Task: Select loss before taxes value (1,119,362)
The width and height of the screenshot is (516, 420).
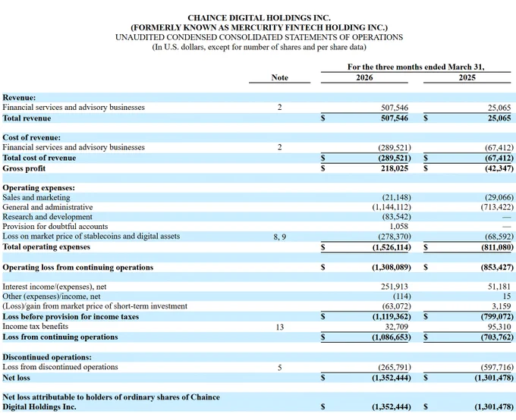Action: 392,317
